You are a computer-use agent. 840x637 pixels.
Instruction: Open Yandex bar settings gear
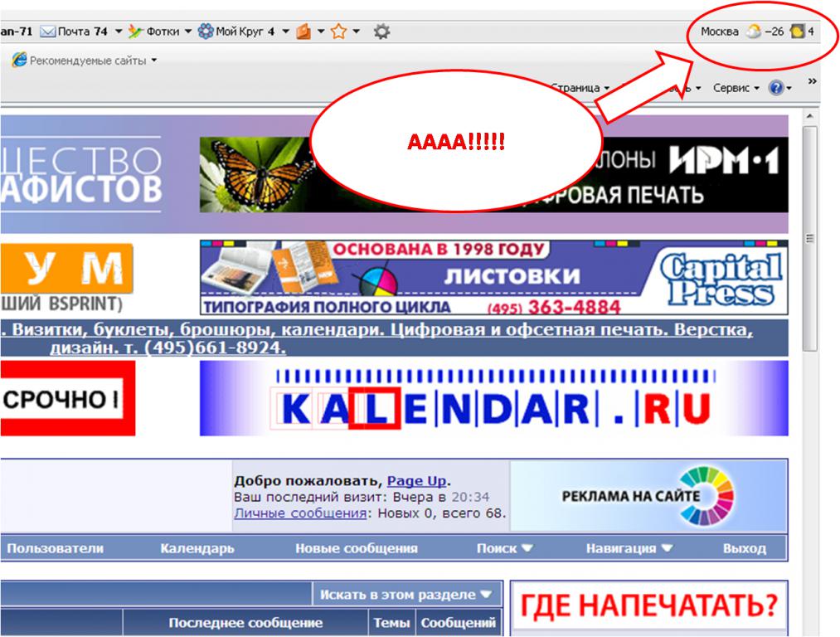pyautogui.click(x=381, y=32)
